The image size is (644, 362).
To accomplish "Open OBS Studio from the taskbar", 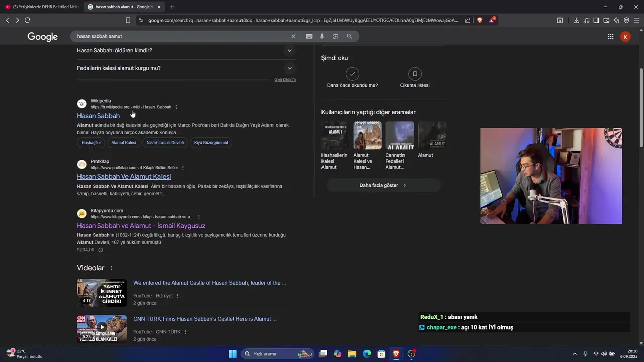I will coord(412,354).
